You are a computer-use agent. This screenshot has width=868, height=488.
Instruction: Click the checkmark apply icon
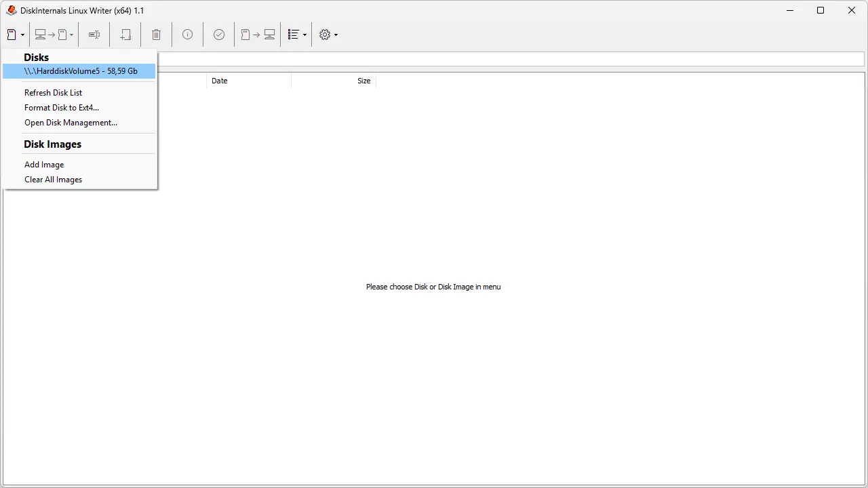point(219,35)
